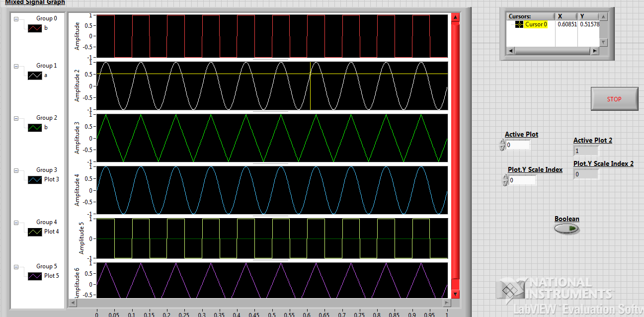Click the graph's vertical scroll down arrow
This screenshot has height=317, width=644.
455,294
